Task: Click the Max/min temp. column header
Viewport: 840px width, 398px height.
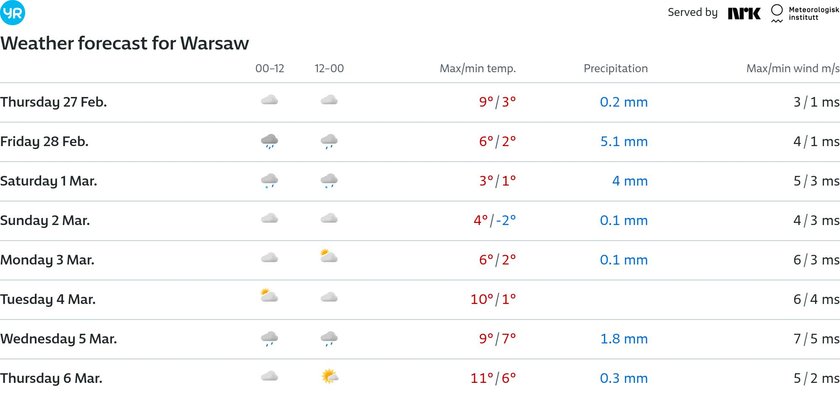Action: (x=477, y=69)
